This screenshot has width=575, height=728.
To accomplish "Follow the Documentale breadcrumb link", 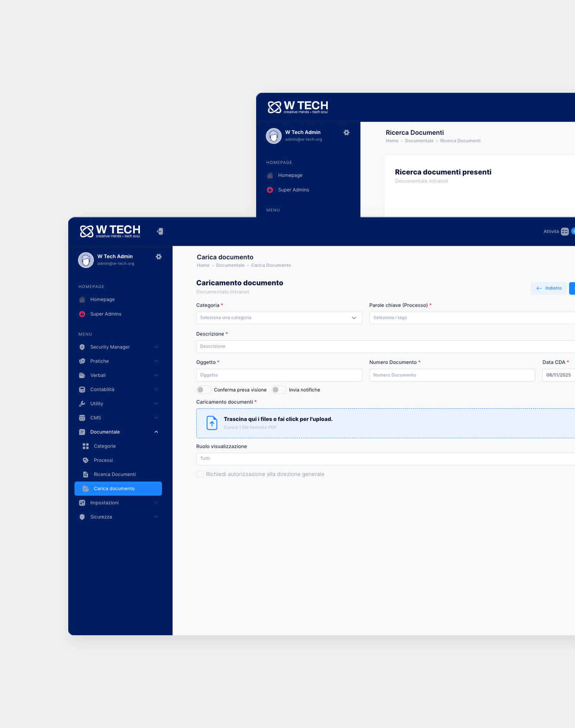I will coord(230,266).
